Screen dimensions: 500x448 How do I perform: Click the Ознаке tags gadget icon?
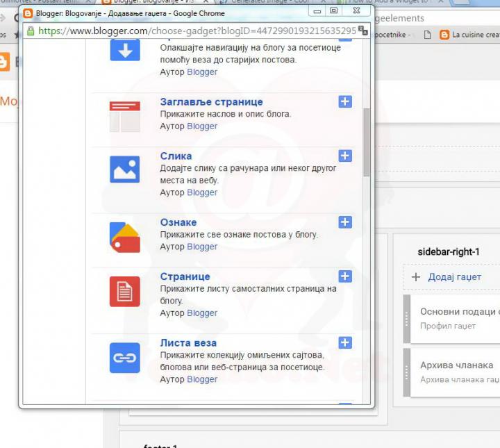pos(125,236)
